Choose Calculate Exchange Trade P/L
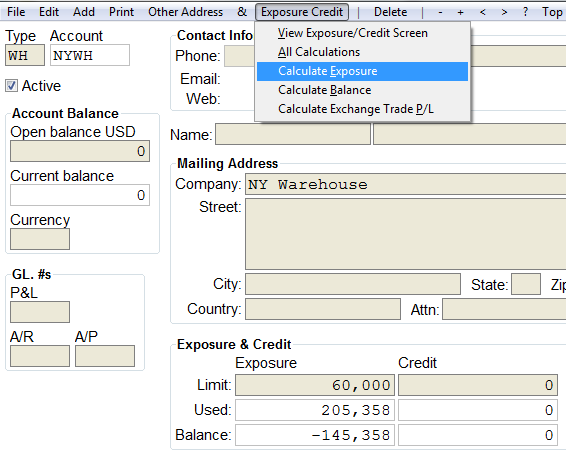The width and height of the screenshot is (566, 457). pyautogui.click(x=362, y=109)
